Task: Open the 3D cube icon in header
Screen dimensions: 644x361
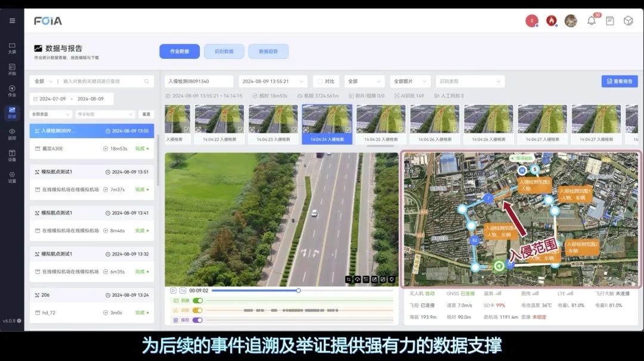Action: [628, 21]
